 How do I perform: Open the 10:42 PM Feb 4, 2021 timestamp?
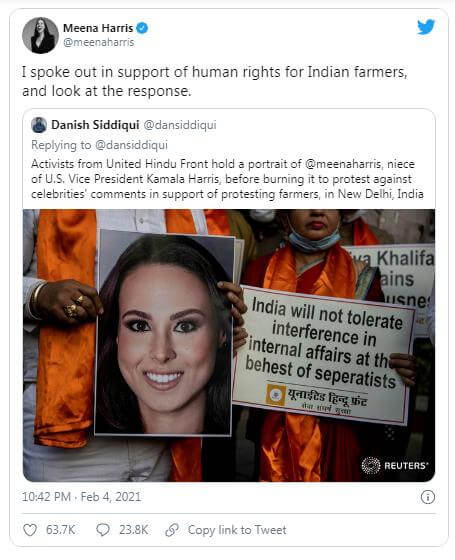pyautogui.click(x=81, y=497)
